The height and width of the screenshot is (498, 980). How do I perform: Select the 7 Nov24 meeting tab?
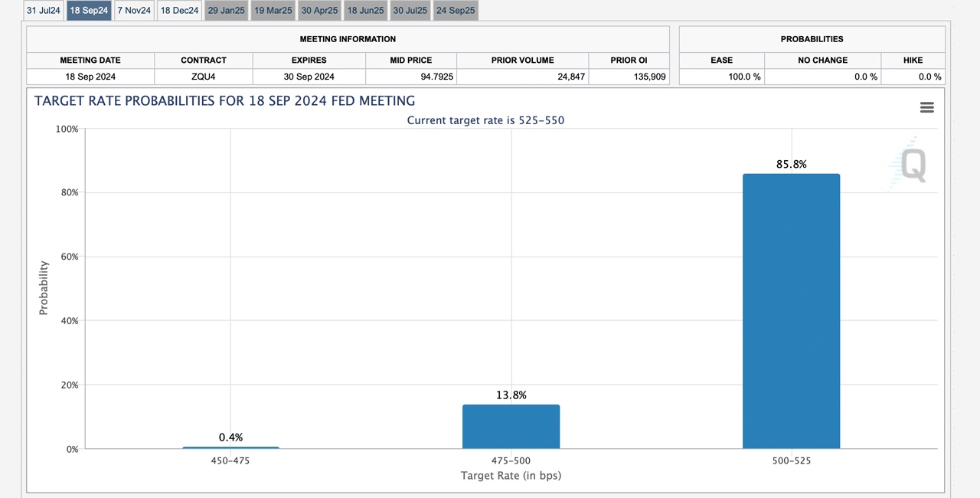[x=134, y=10]
